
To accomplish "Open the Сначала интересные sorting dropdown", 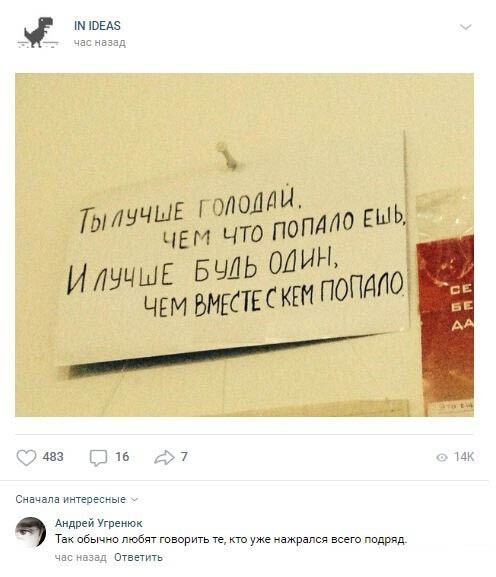I will click(77, 499).
